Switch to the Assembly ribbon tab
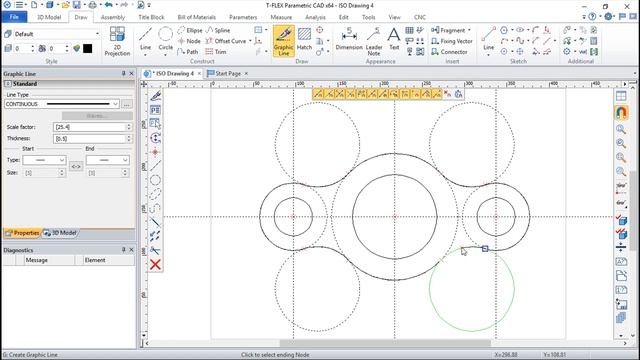Image resolution: width=640 pixels, height=360 pixels. click(113, 17)
